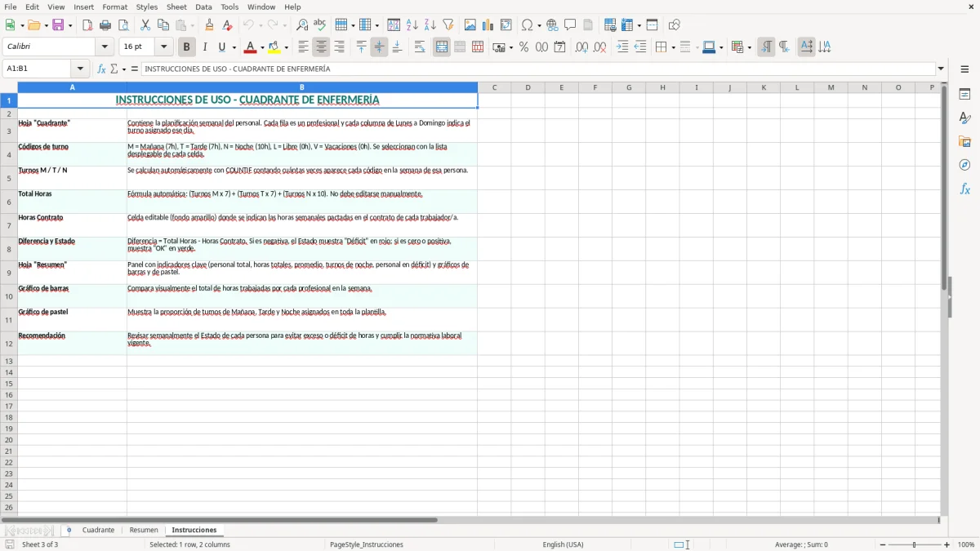Apply yellow Background Color swatch
Screen dimensions: 980x551
[x=274, y=47]
